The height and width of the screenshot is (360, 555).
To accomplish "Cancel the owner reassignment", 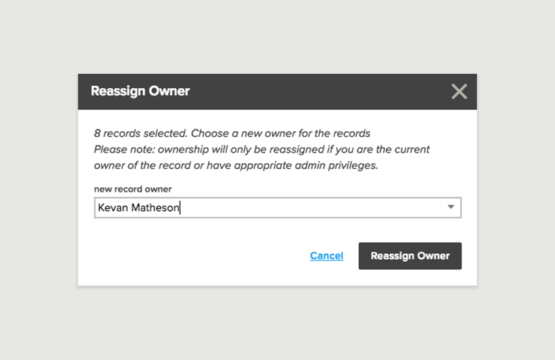I will 326,256.
